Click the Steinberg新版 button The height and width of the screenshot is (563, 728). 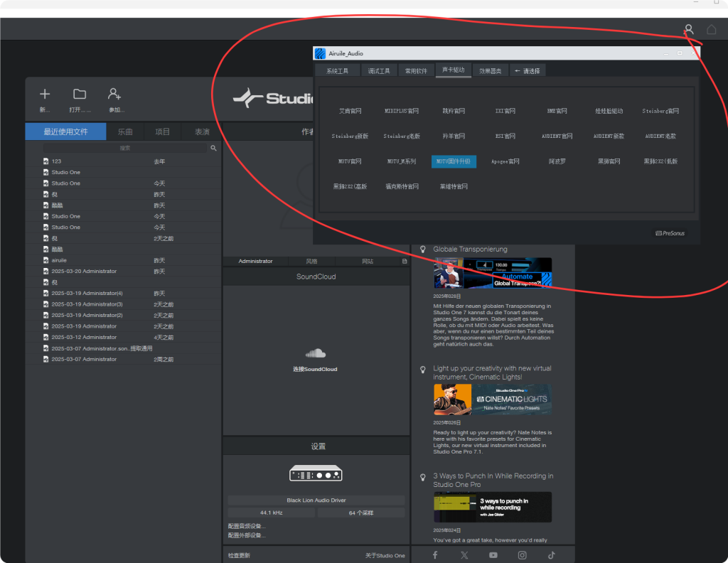point(350,136)
